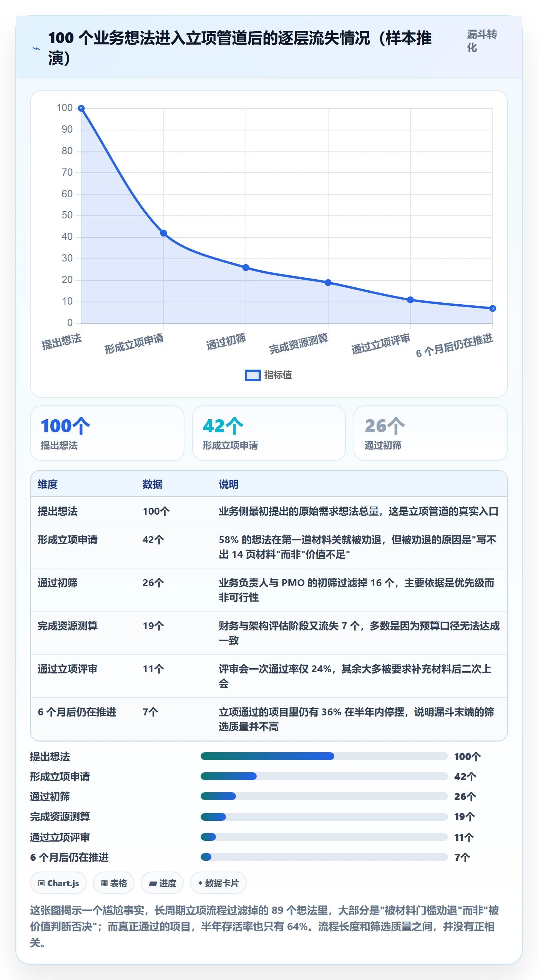538x980 pixels.
Task: Click the lightning icon beside the title
Action: (37, 48)
